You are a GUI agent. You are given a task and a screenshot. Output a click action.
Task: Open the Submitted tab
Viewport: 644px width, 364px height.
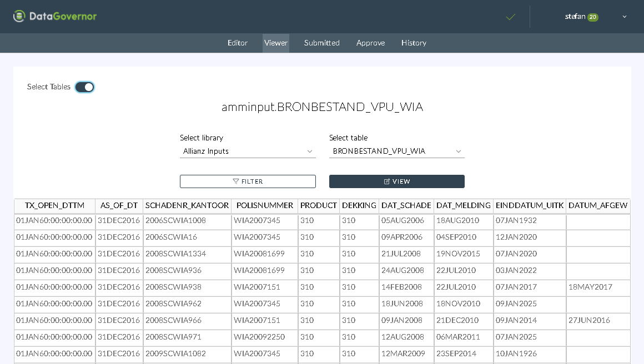(321, 43)
